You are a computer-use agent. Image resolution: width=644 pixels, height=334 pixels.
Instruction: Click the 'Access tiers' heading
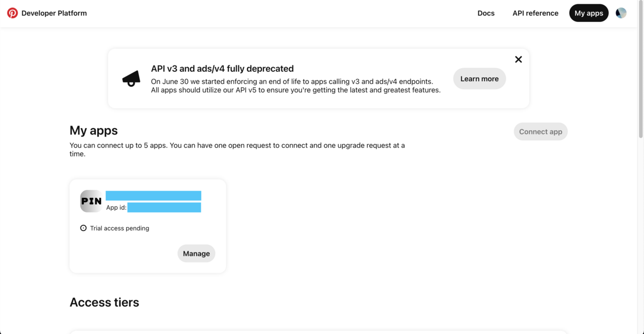click(x=105, y=302)
